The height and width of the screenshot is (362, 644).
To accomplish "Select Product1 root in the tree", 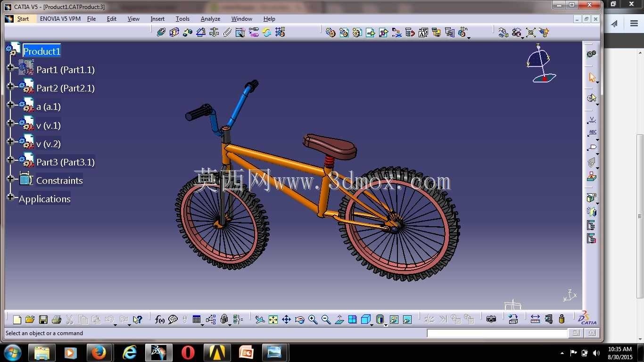I will click(42, 51).
